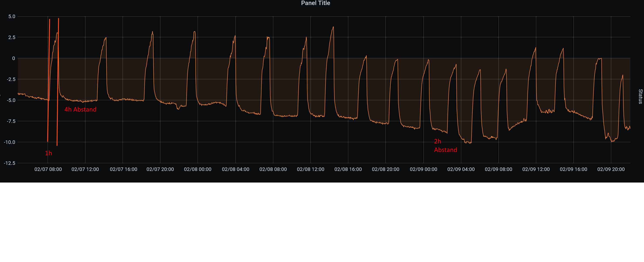Click the -7.5 y-axis tick label
Screen dimensions: 644x262
pos(11,121)
